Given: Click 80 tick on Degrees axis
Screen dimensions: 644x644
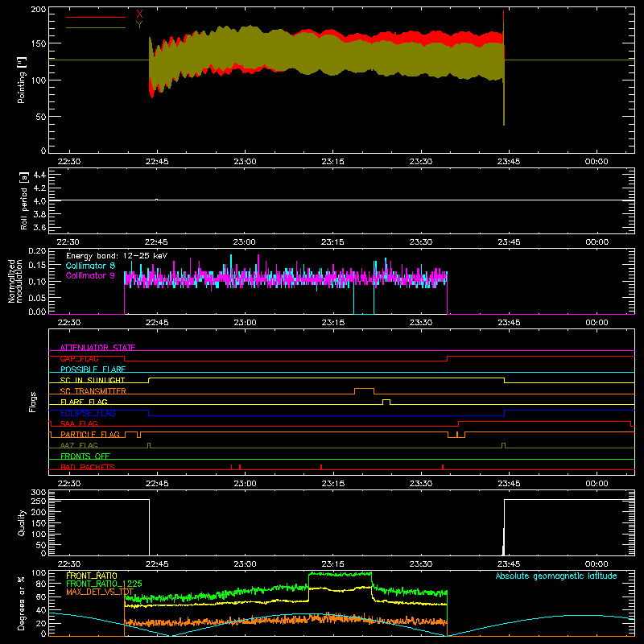Looking at the screenshot, I should click(x=42, y=584).
